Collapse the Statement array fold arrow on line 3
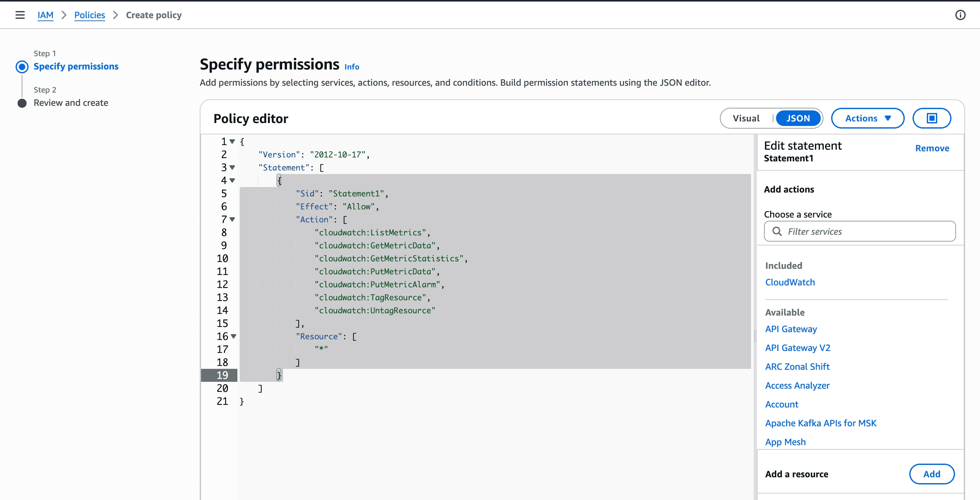This screenshot has height=500, width=980. coord(232,167)
